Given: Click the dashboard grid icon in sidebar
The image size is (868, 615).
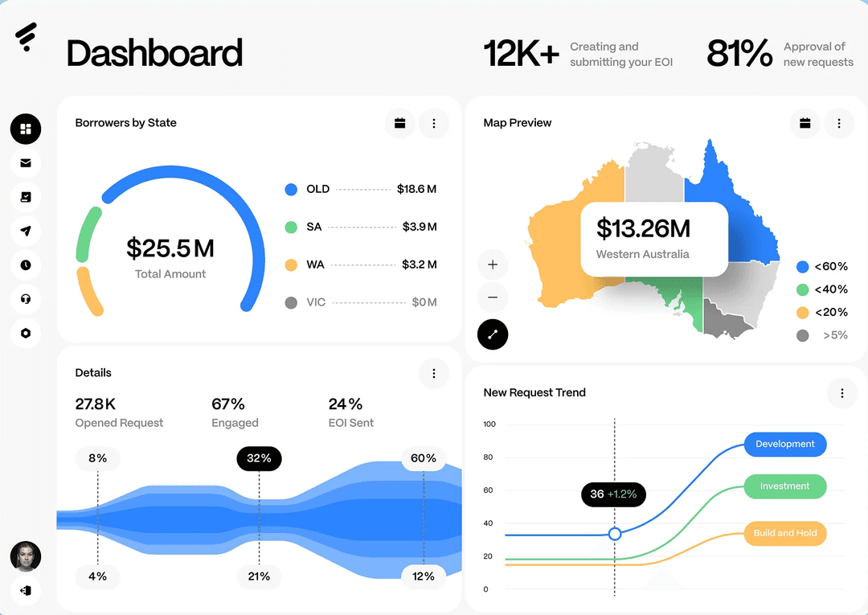Looking at the screenshot, I should tap(26, 129).
